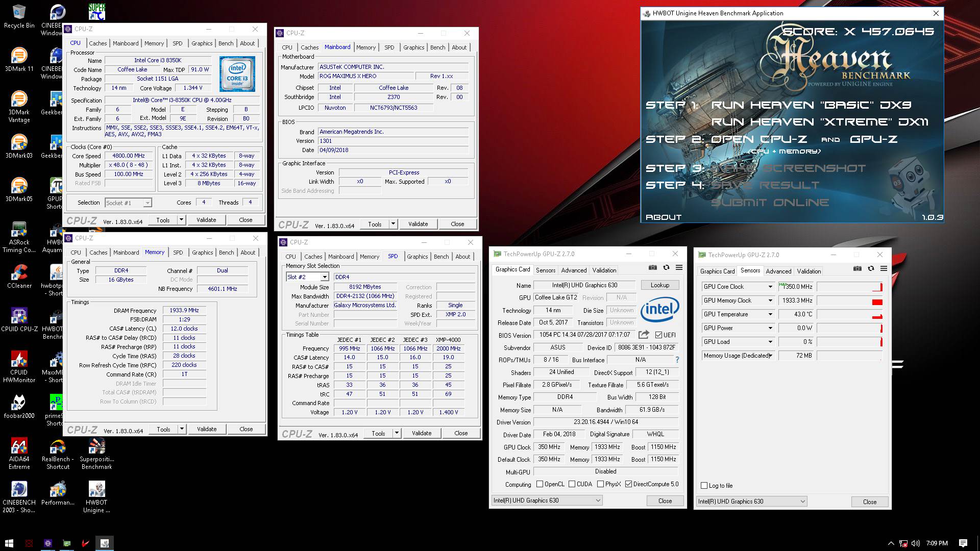
Task: Refresh data in GPU-Z Graphics Card window
Action: 666,268
